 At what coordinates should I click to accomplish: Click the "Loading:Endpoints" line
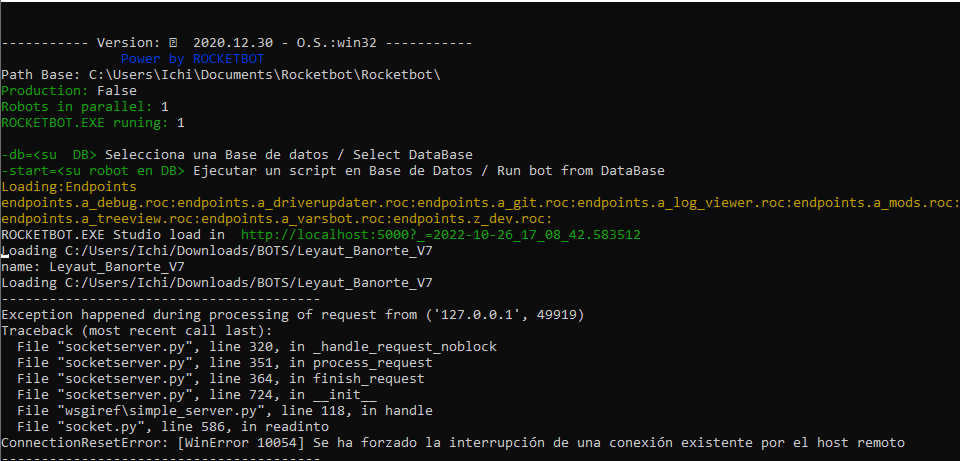click(68, 187)
